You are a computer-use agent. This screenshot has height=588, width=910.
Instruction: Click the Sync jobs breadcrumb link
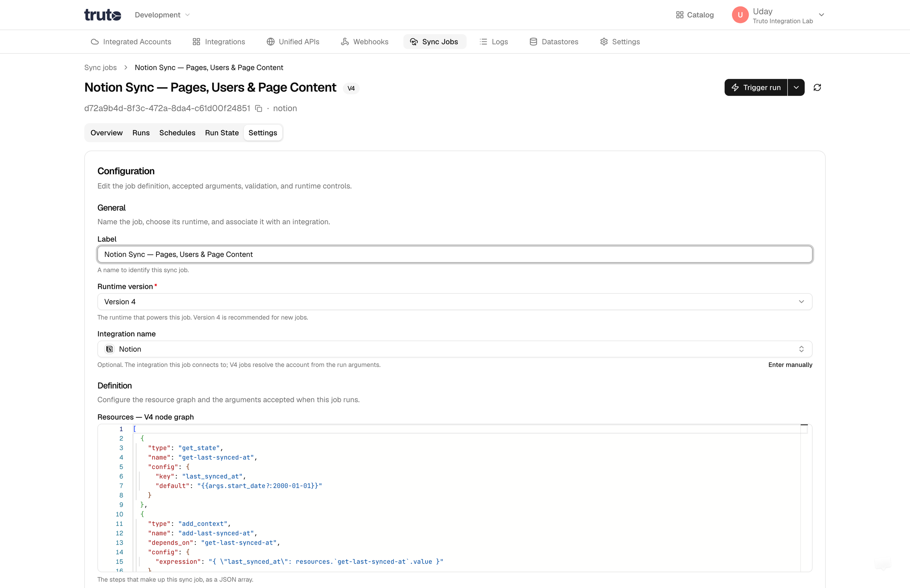(x=101, y=68)
